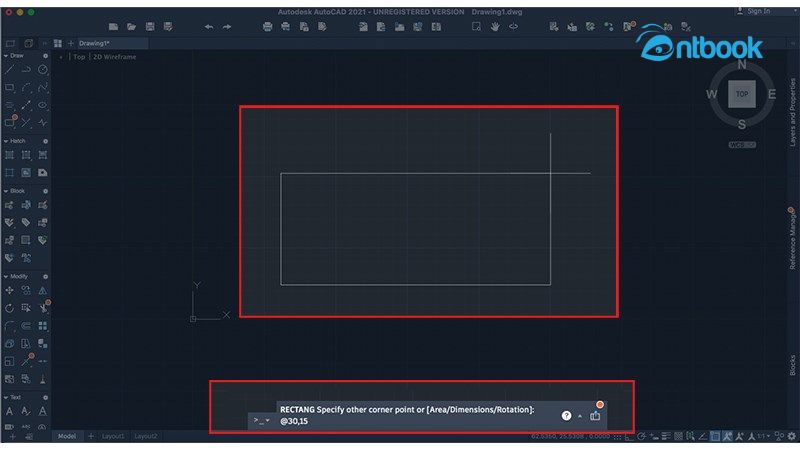Click the 2D Wireframe visual style label
Screen dimensions: 800x450
coord(115,57)
